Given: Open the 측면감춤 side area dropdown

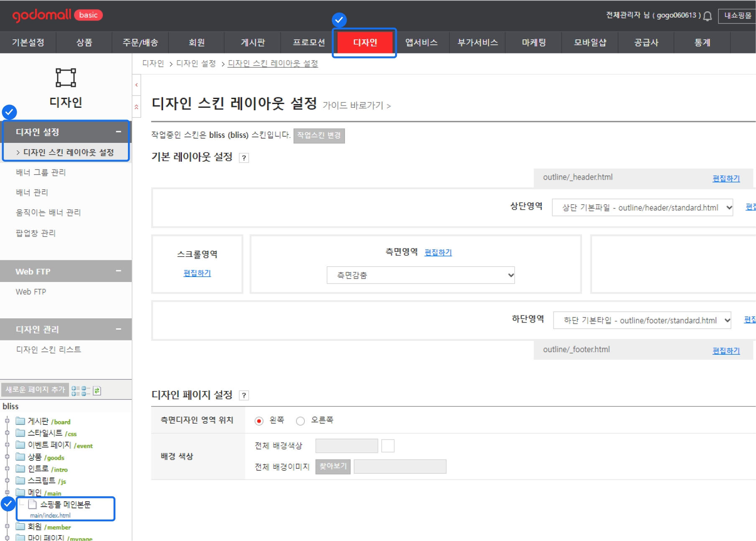Looking at the screenshot, I should tap(420, 275).
